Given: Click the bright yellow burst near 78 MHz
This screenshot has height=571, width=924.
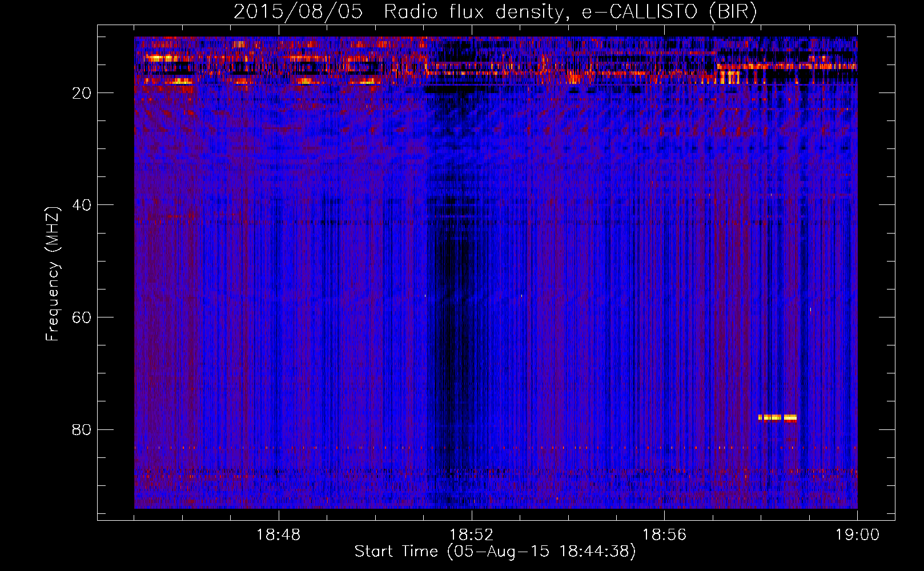Looking at the screenshot, I should 777,417.
